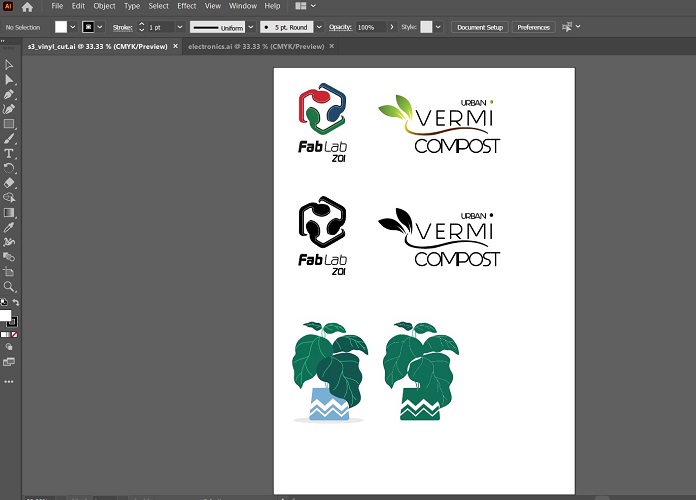
Task: Open the Effect menu
Action: pyautogui.click(x=186, y=6)
